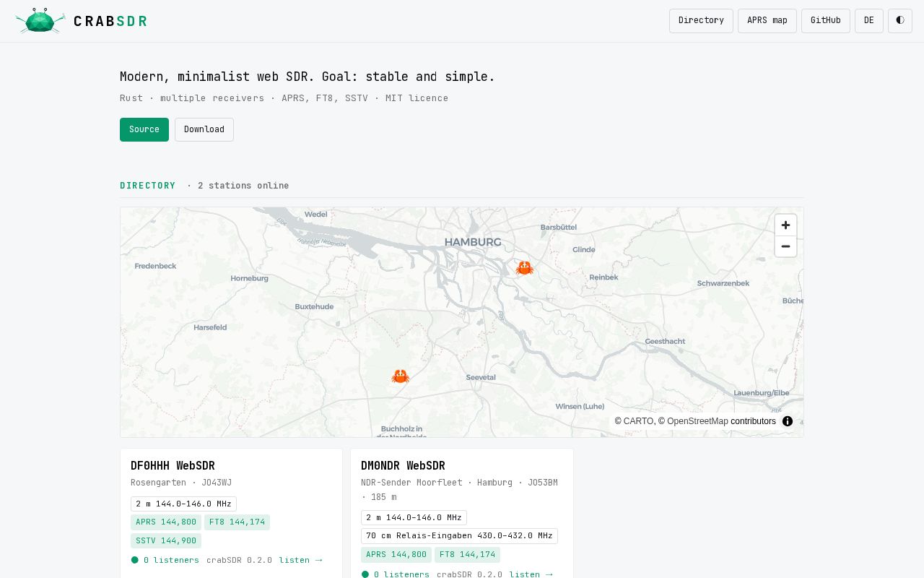The image size is (924, 578).
Task: Click the Geesthacht label on the map
Action: point(665,341)
